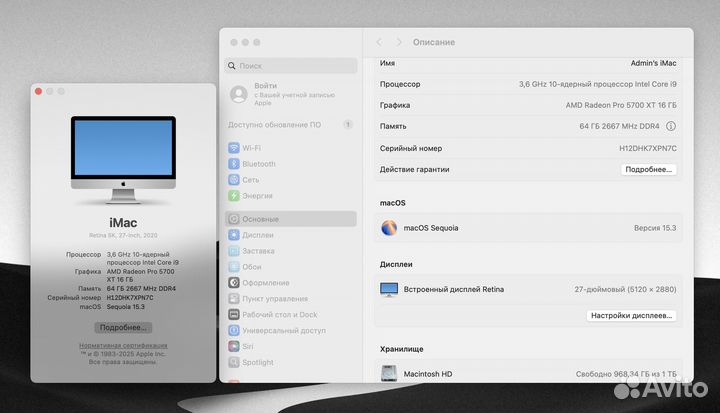Click the user account avatar icon

coord(239,94)
